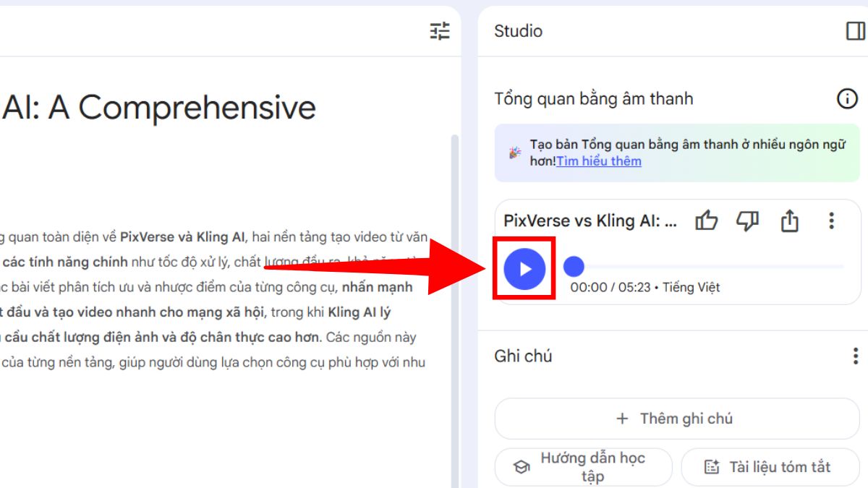Click the audio progress track
Viewport: 868px width, 488px height.
point(707,267)
